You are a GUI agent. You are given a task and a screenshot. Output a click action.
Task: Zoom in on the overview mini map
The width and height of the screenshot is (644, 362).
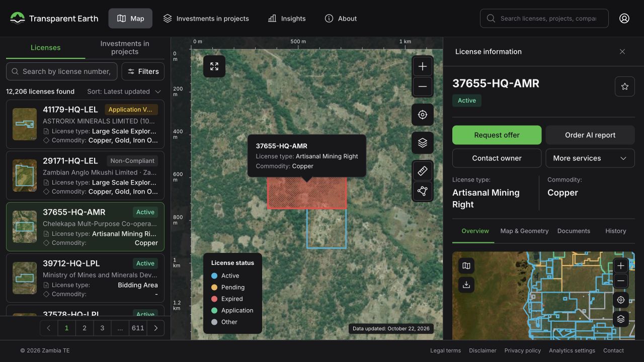click(x=621, y=265)
